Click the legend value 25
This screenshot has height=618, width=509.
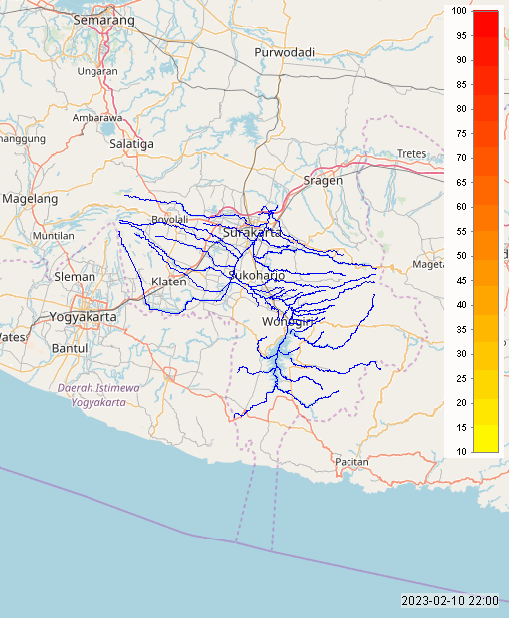pos(461,378)
